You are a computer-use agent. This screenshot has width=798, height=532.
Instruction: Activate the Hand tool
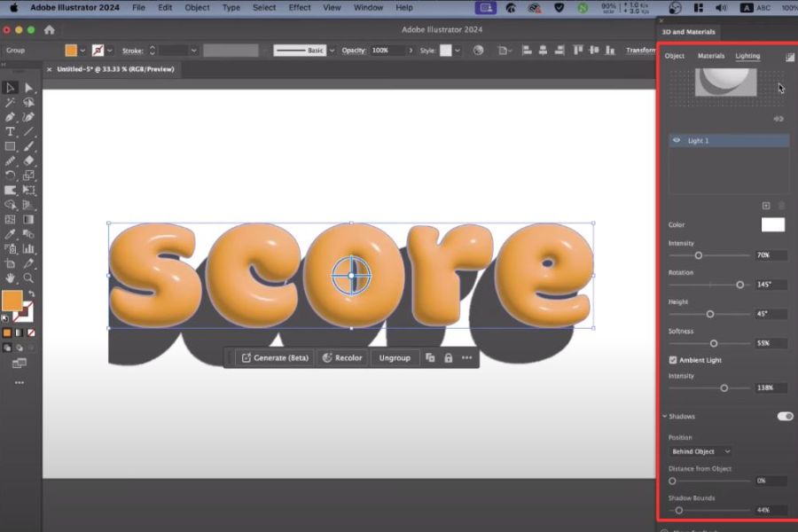pos(10,278)
